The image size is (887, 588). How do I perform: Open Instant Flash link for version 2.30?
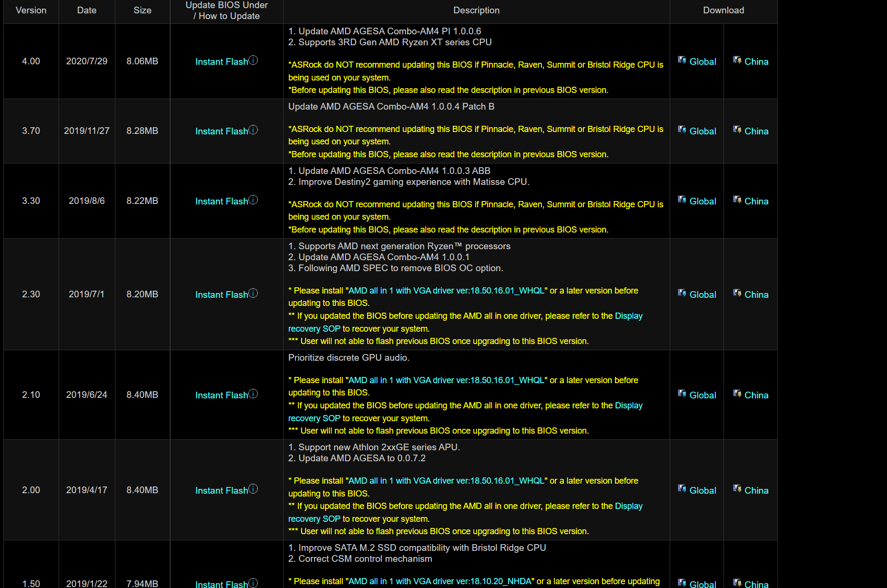tap(222, 294)
